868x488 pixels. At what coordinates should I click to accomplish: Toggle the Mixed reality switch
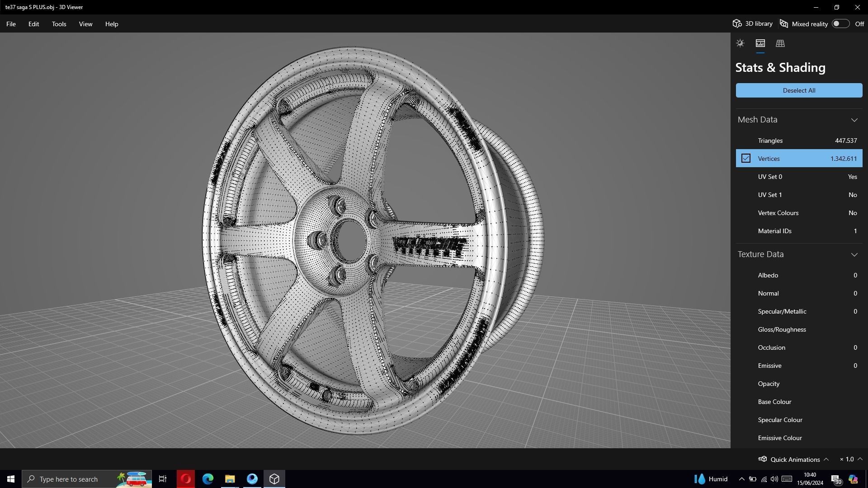point(840,23)
